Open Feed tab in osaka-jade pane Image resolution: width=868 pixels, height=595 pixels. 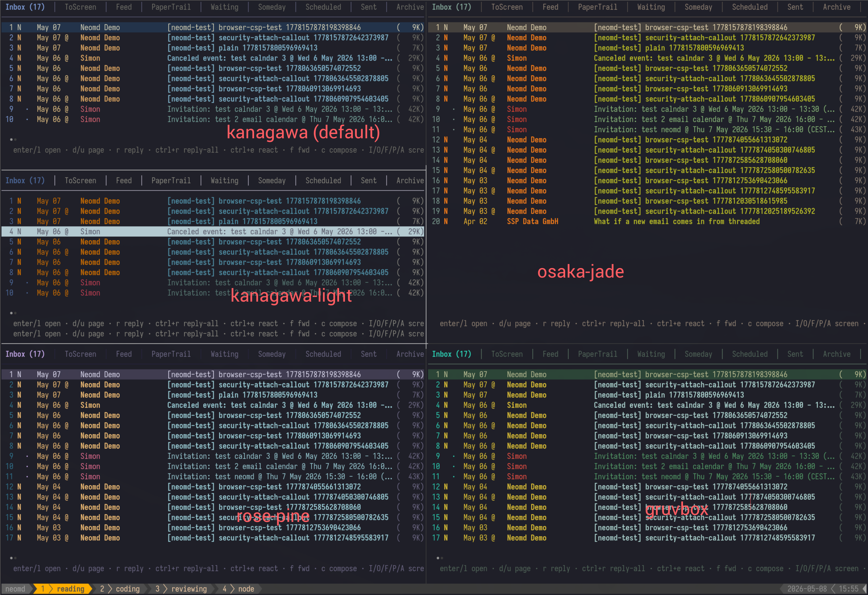550,7
